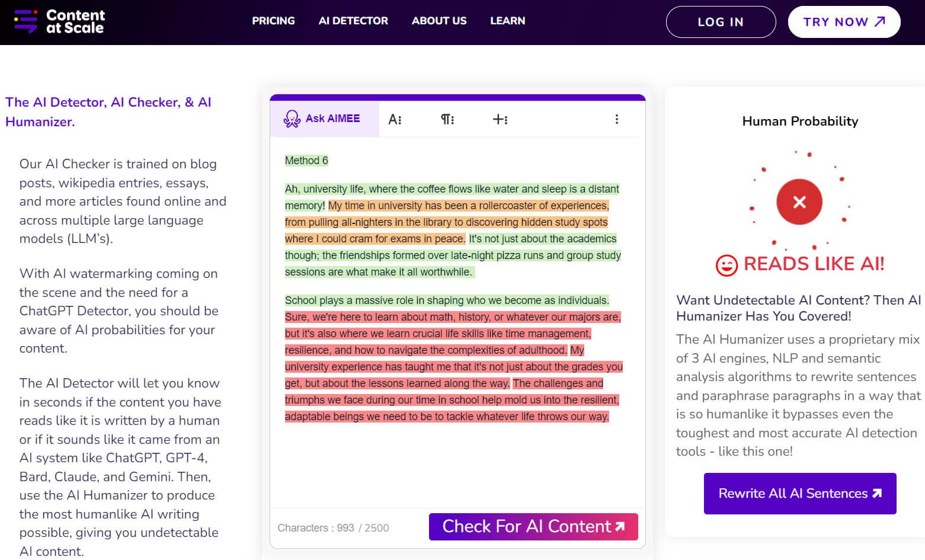Viewport: 925px width, 560px height.
Task: Click the LOG IN button
Action: (x=721, y=22)
